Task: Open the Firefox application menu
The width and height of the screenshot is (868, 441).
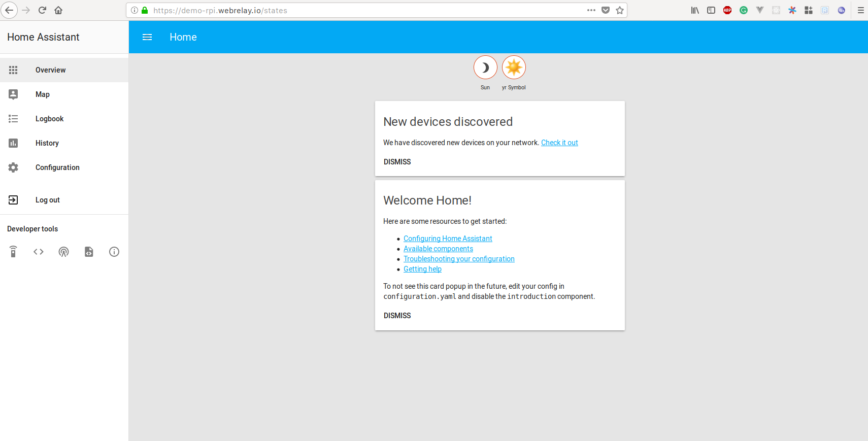Action: point(861,10)
